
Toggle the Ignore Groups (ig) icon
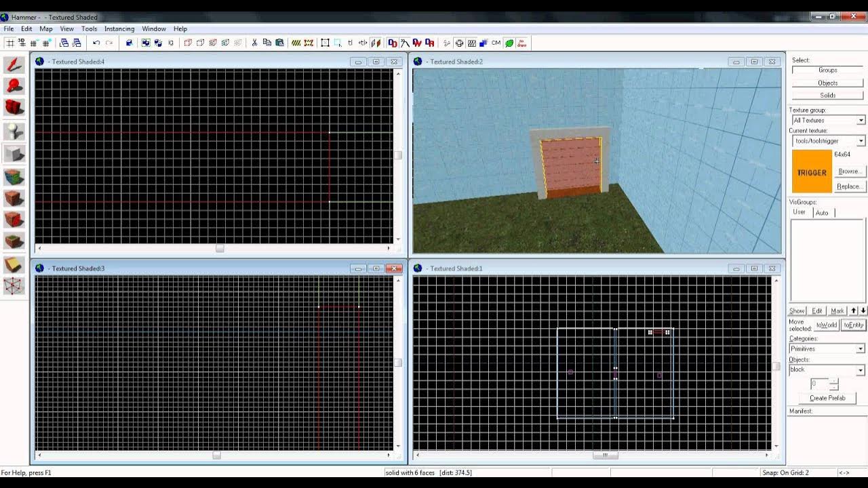pos(171,43)
